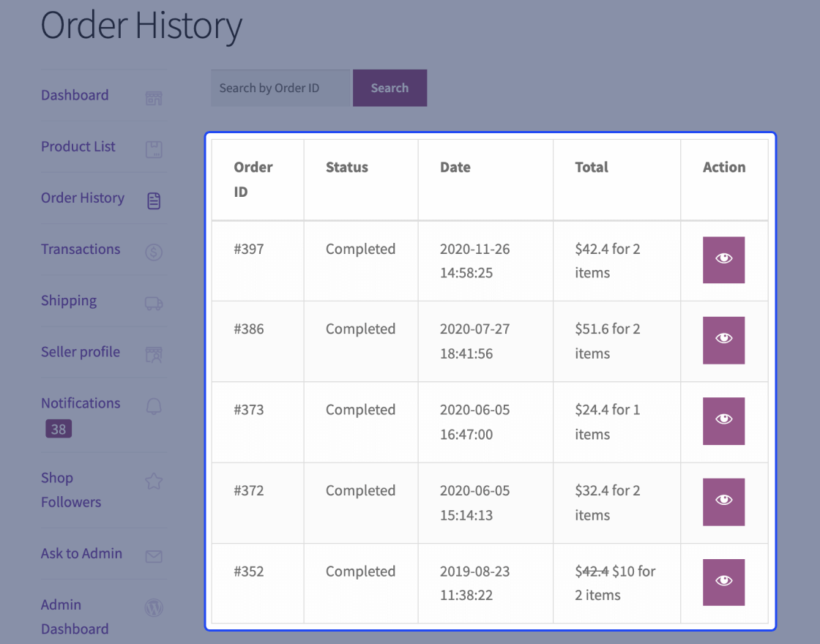
Task: Open the Shop Followers link
Action: pos(70,489)
